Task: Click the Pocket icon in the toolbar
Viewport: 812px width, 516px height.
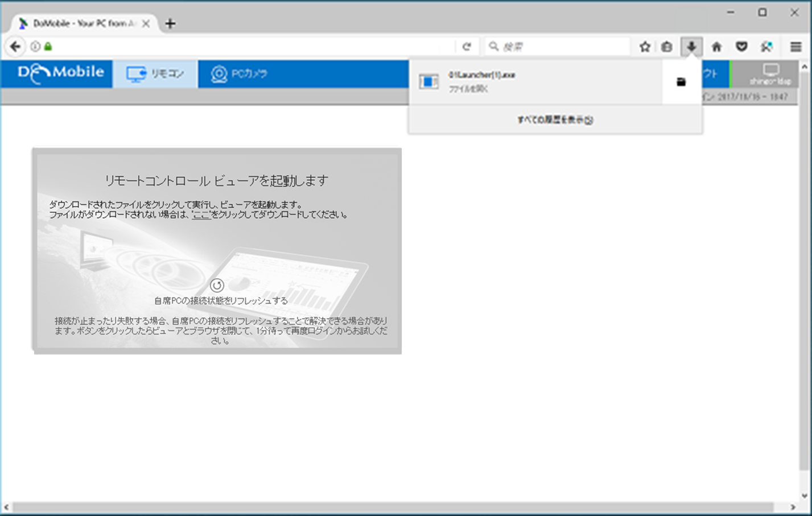Action: pos(741,46)
